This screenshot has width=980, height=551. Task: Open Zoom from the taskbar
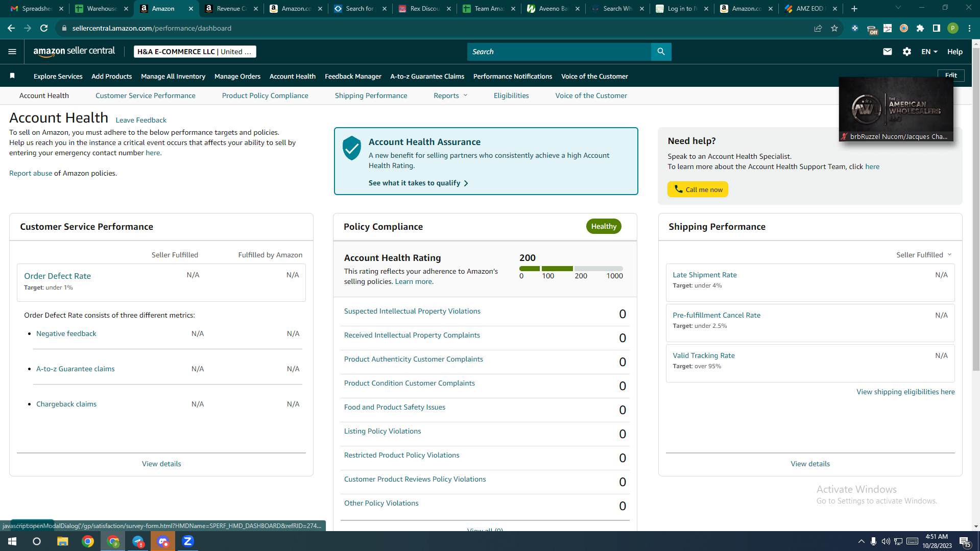[188, 541]
